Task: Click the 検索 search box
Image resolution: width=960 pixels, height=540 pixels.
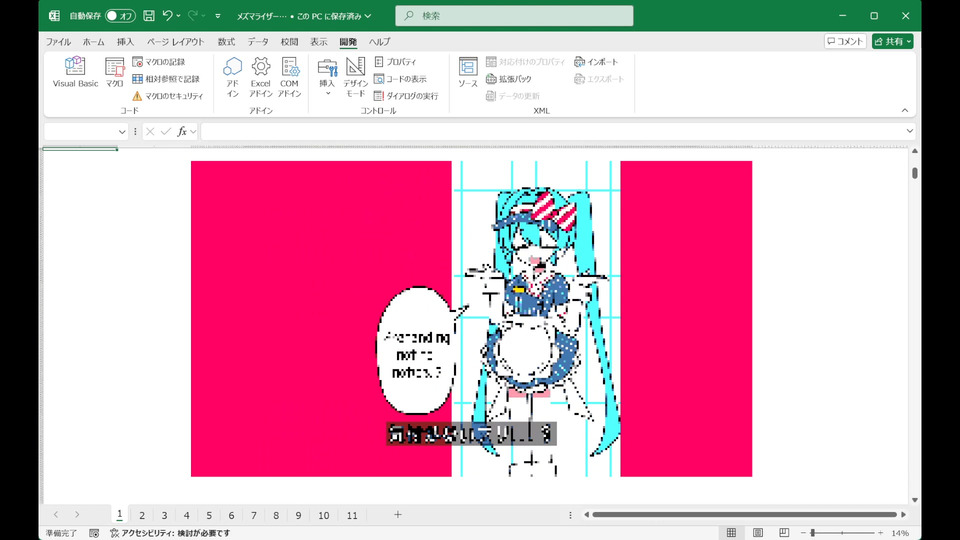Action: (x=514, y=16)
